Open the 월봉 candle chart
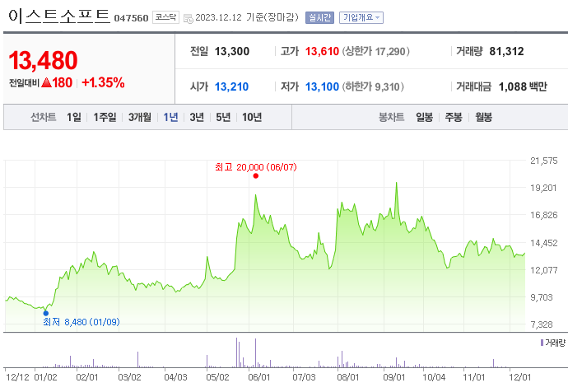The width and height of the screenshot is (568, 392). click(x=483, y=117)
